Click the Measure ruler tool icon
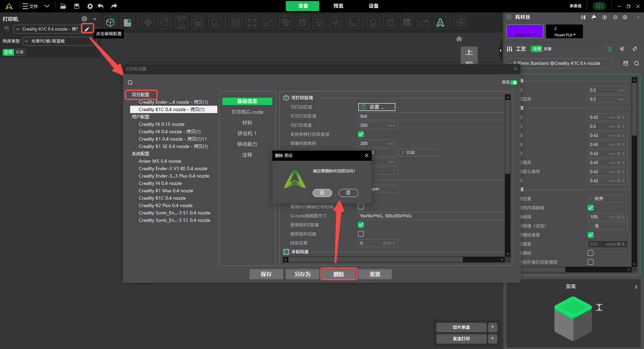644x349 pixels. click(x=353, y=22)
